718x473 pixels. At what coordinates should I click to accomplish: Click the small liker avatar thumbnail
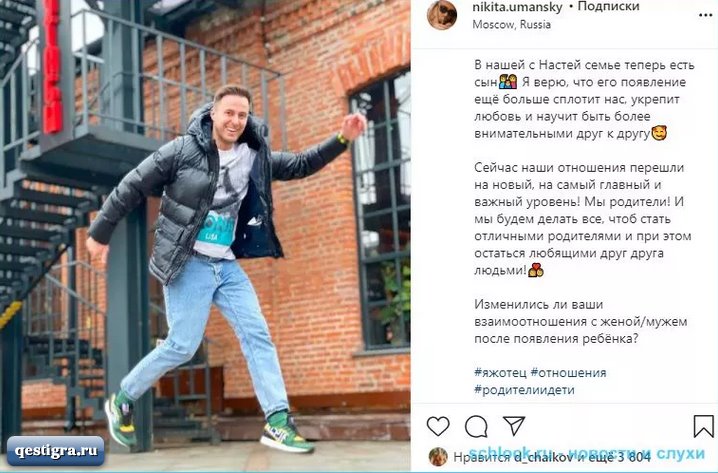tap(438, 457)
